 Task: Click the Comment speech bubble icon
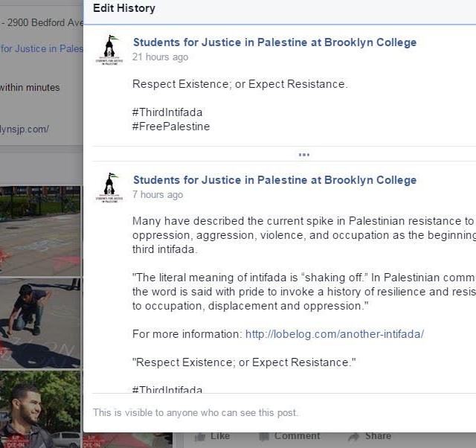tap(265, 436)
